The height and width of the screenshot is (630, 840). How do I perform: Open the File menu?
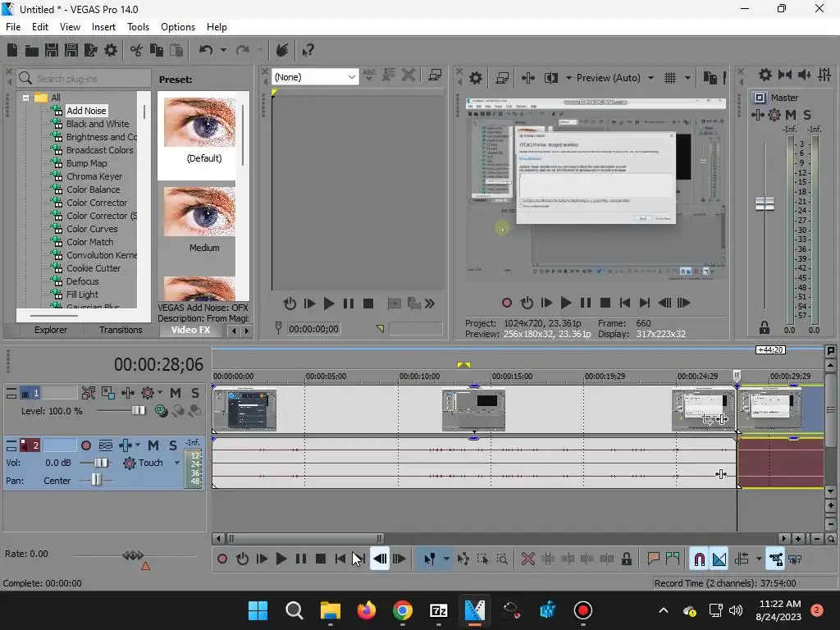click(13, 27)
